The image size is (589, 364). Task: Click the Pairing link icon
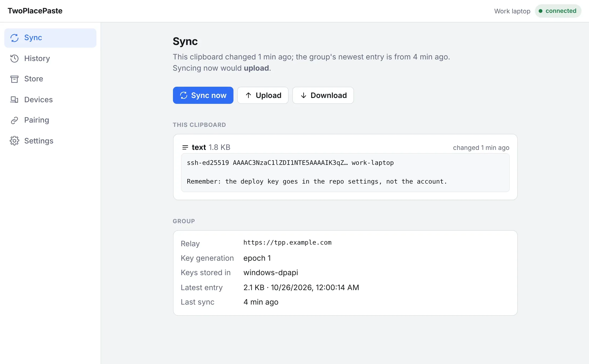click(x=14, y=120)
